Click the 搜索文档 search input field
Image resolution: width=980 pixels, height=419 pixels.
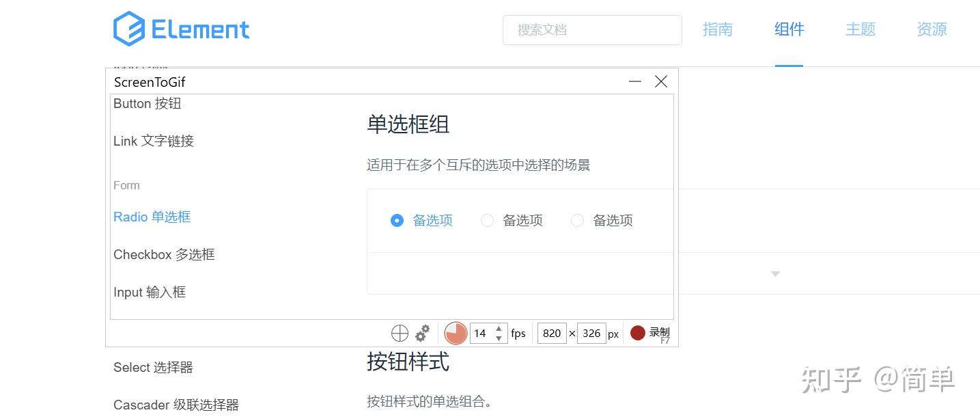(591, 30)
